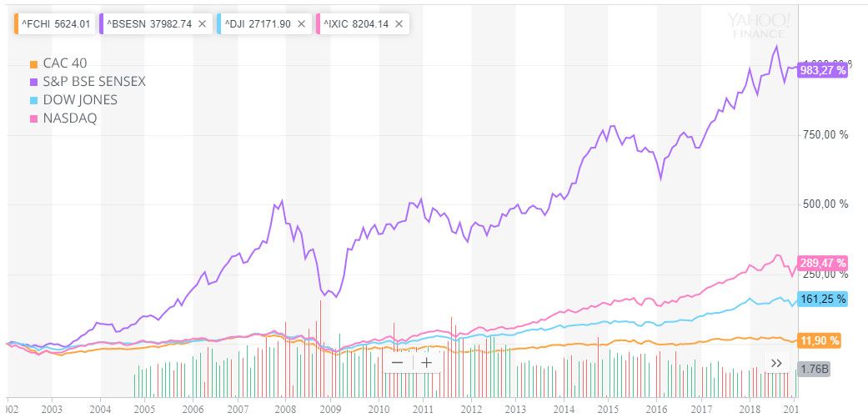This screenshot has height=418, width=868.
Task: Click the 2010 year label on time axis
Action: pos(378,409)
